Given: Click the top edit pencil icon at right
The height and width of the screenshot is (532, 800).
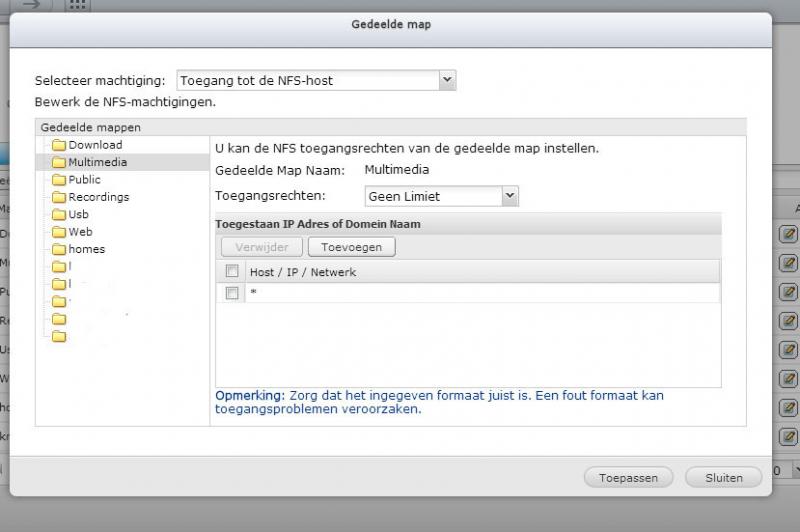Looking at the screenshot, I should click(788, 234).
